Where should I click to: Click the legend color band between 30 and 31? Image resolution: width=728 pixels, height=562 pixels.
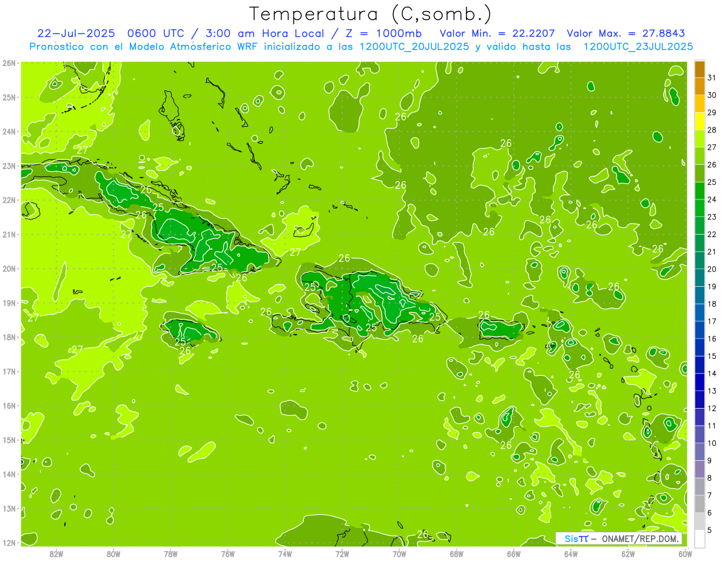point(699,86)
